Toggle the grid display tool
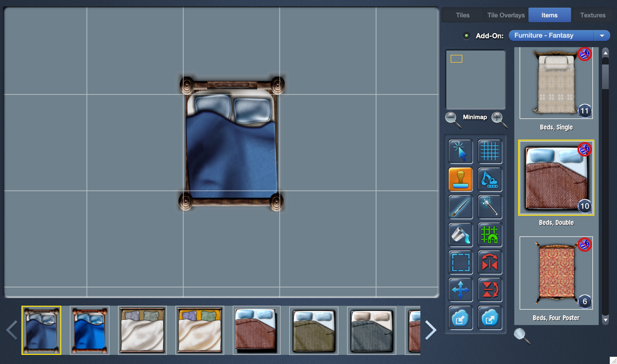 (490, 151)
